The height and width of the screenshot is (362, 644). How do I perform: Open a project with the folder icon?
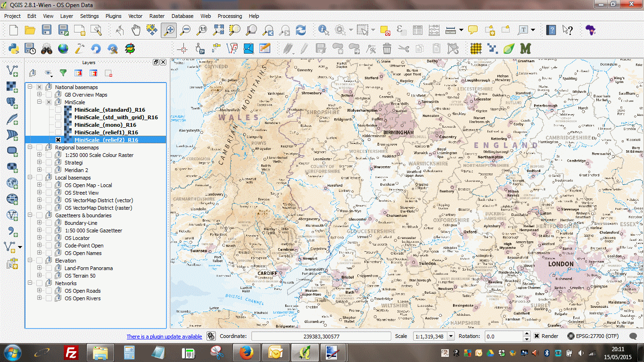[x=30, y=30]
